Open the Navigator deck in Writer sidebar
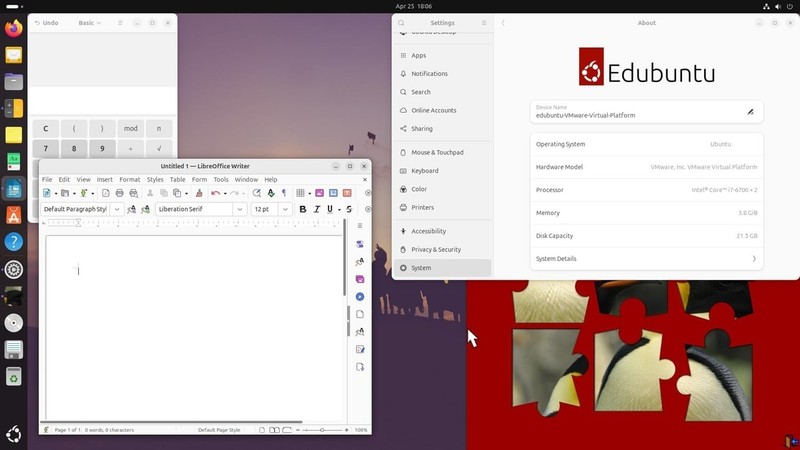The width and height of the screenshot is (800, 450). (x=360, y=296)
